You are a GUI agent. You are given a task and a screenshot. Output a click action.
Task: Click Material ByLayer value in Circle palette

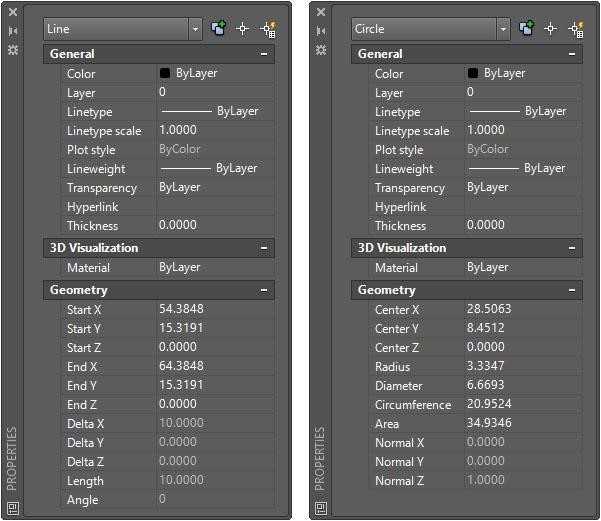point(524,267)
